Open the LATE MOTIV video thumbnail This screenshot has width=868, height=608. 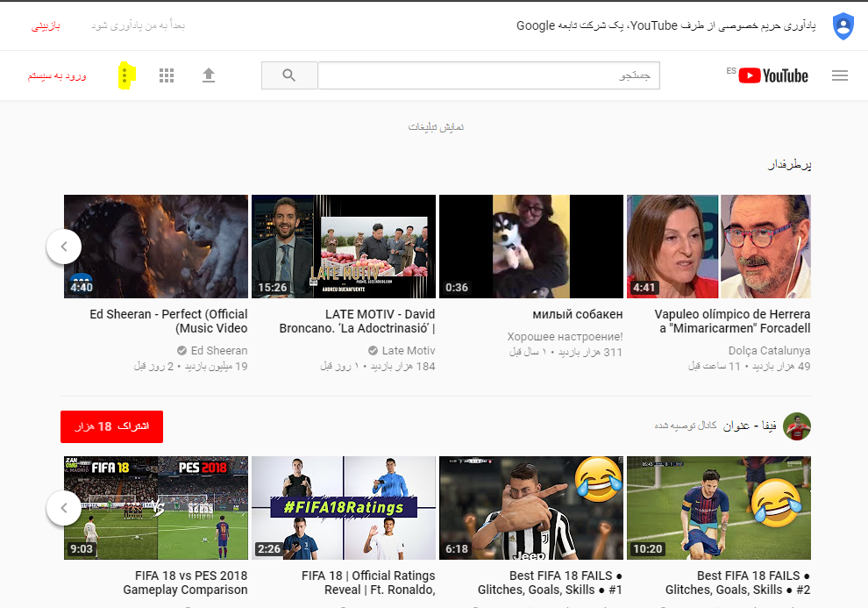344,247
